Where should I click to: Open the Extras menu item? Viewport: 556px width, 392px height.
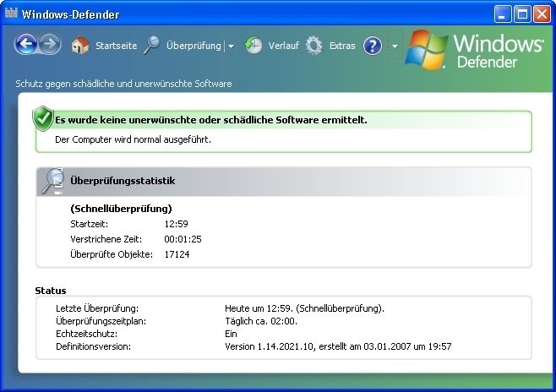click(x=342, y=46)
